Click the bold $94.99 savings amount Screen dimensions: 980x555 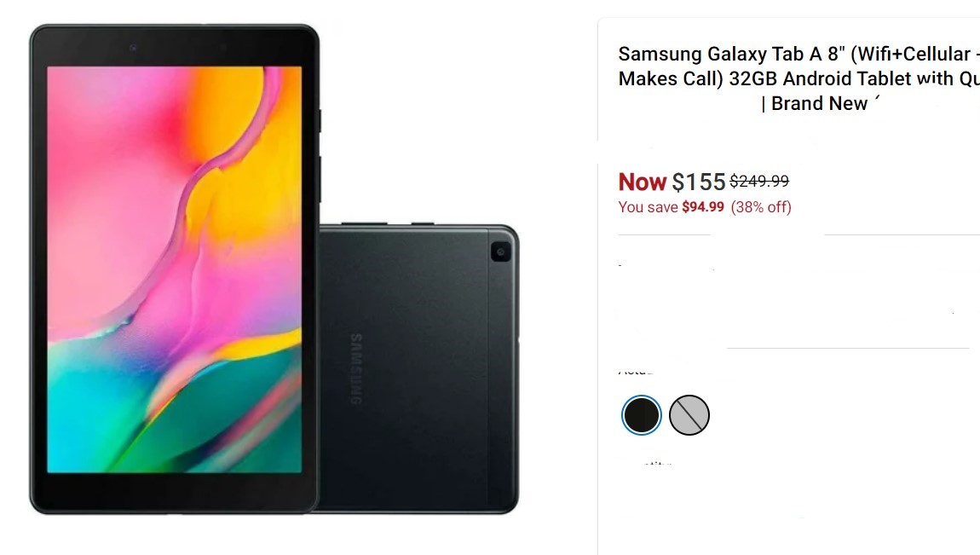[703, 207]
